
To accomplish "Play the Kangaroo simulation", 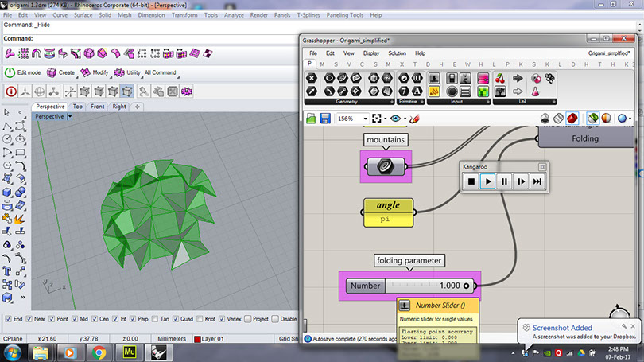I will 488,181.
